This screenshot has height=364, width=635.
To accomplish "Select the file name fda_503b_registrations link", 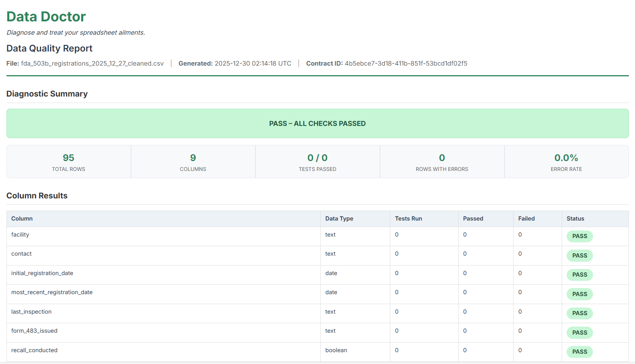I will coord(92,63).
